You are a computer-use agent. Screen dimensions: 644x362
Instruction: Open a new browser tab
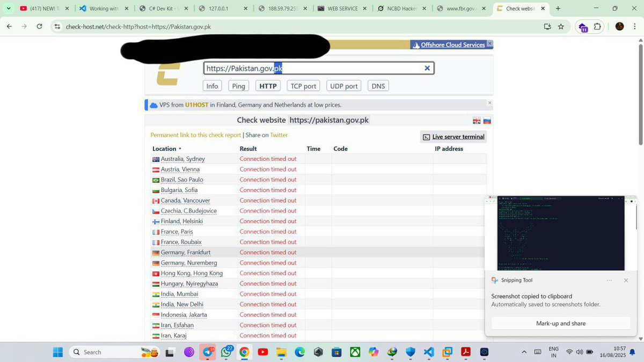pyautogui.click(x=558, y=9)
